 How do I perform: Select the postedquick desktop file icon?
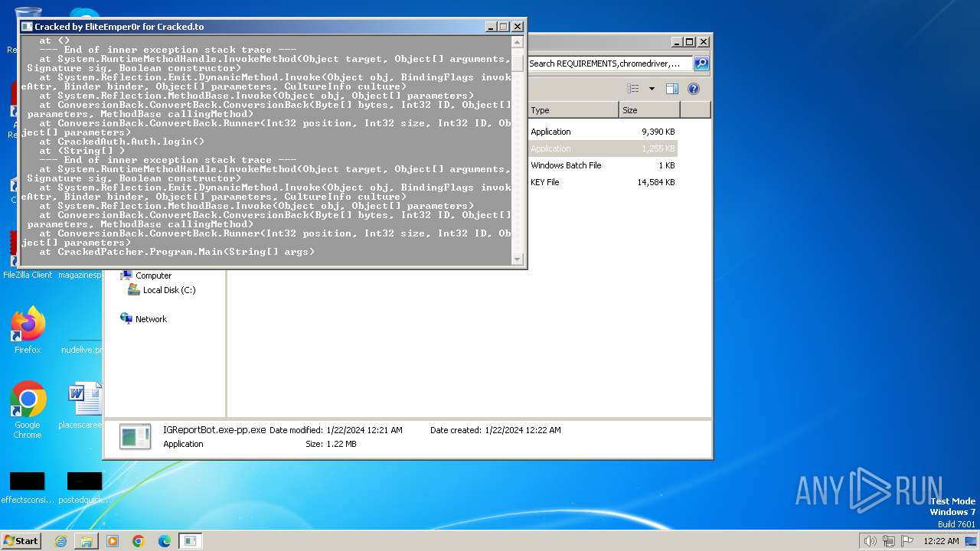83,487
